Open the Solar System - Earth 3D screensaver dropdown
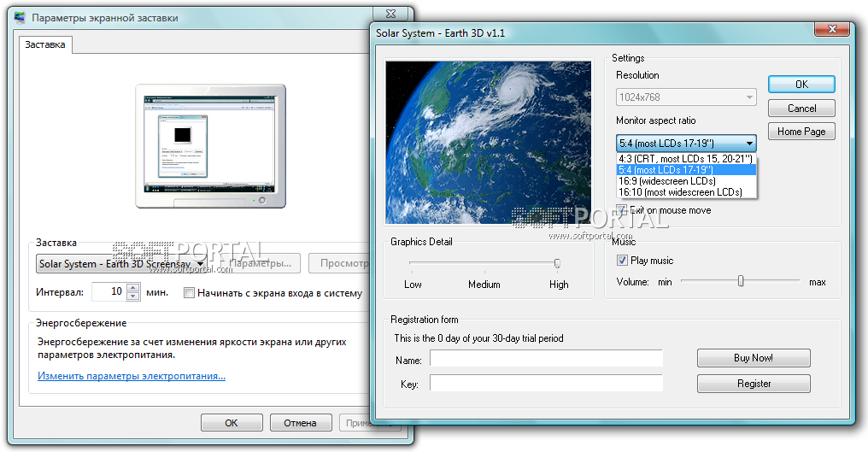The image size is (868, 452). pos(121,264)
